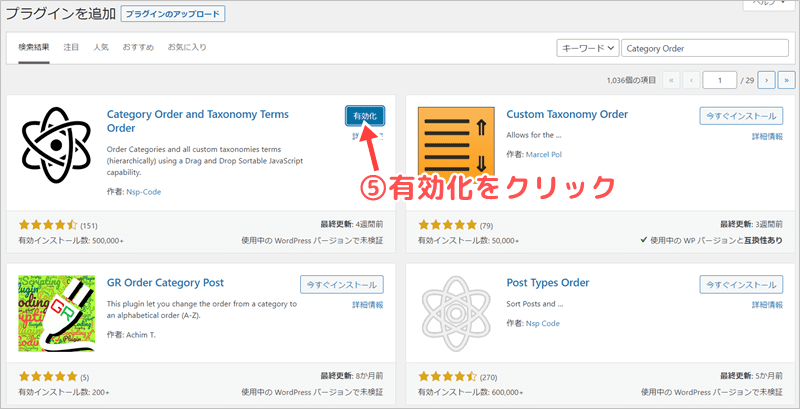Screen dimensions: 800x409
Task: Click プラグインのアップロード button
Action: pyautogui.click(x=173, y=14)
